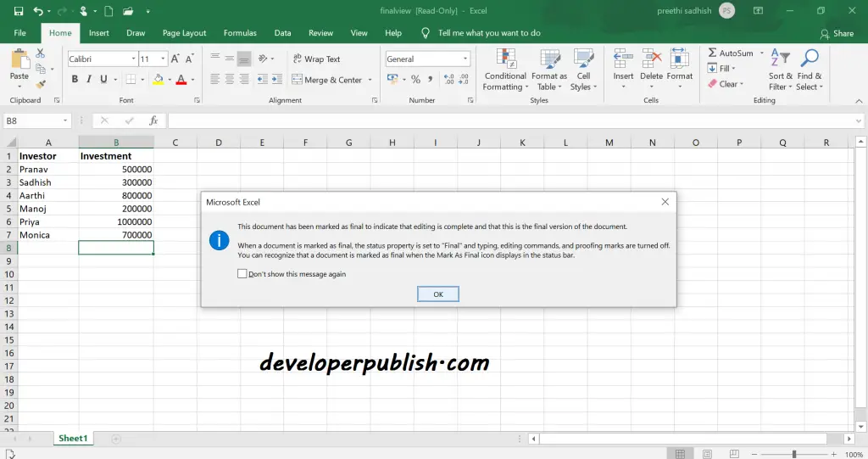
Task: Click the Share button
Action: pyautogui.click(x=837, y=33)
